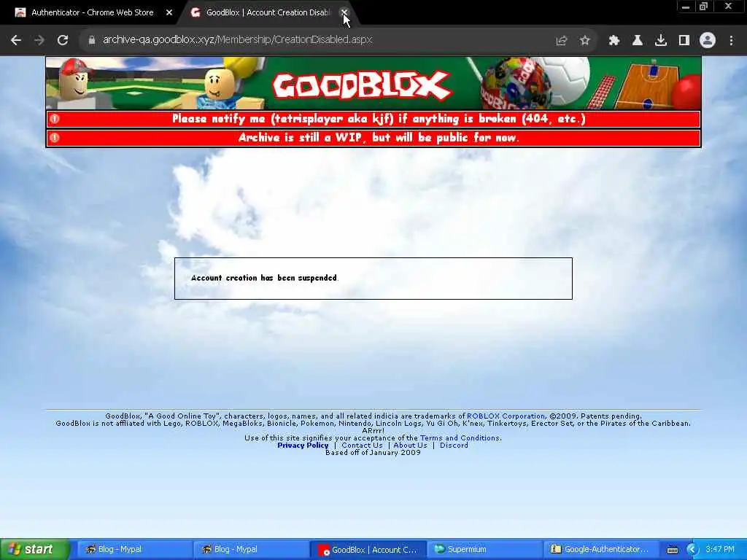Open the Windows Start menu
The image size is (747, 560).
coord(34,549)
